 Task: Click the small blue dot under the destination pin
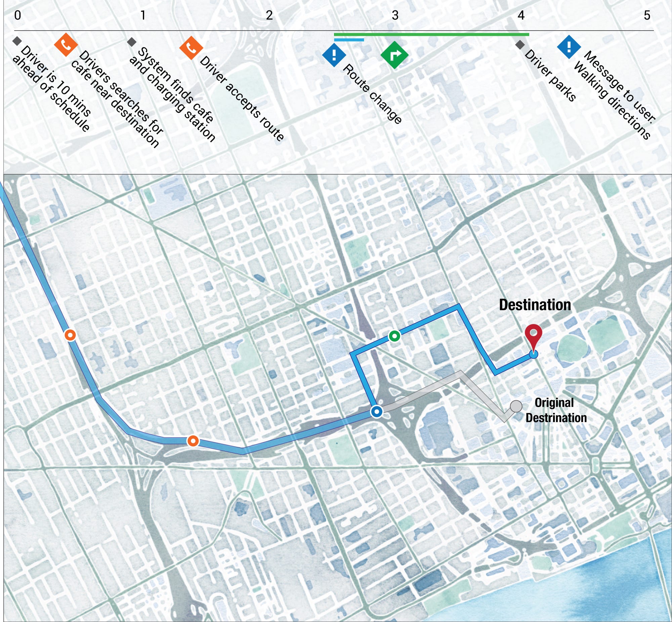(534, 354)
